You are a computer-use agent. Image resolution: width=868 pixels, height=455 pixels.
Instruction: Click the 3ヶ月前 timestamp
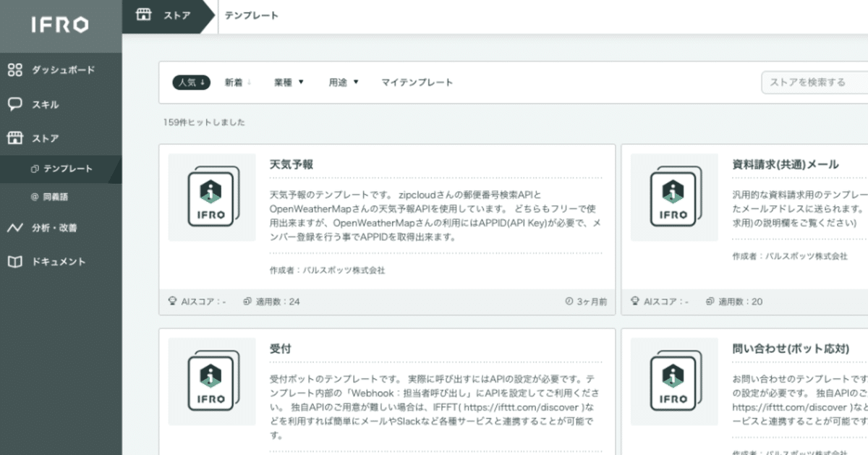click(592, 302)
